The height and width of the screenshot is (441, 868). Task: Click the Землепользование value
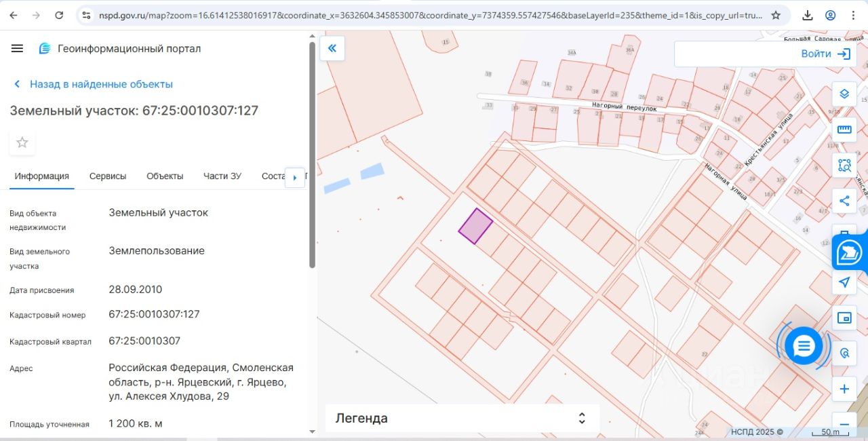[157, 250]
